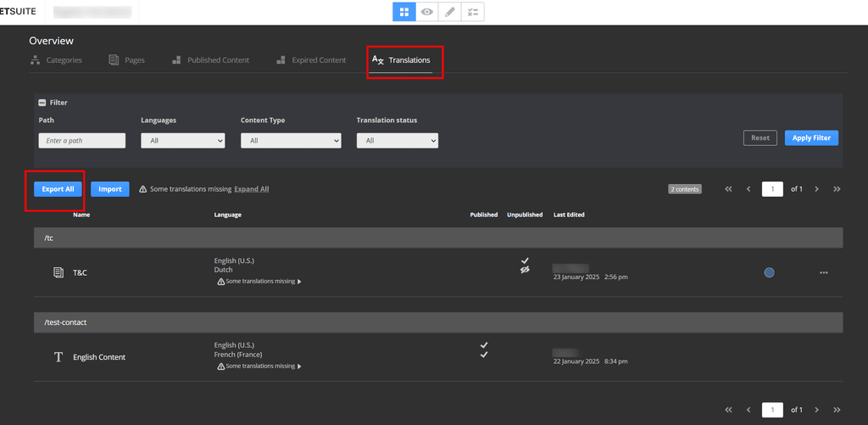This screenshot has height=425, width=868.
Task: Go to previous page in top pagination
Action: 748,189
